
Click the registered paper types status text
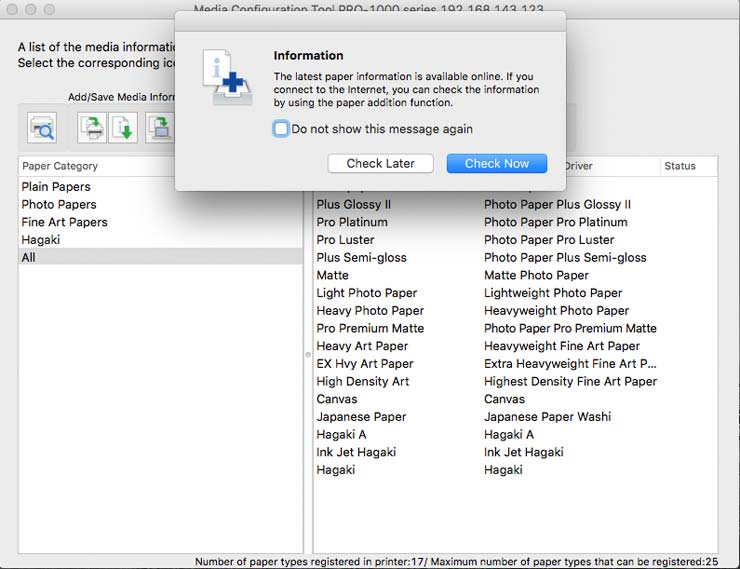coord(456,561)
